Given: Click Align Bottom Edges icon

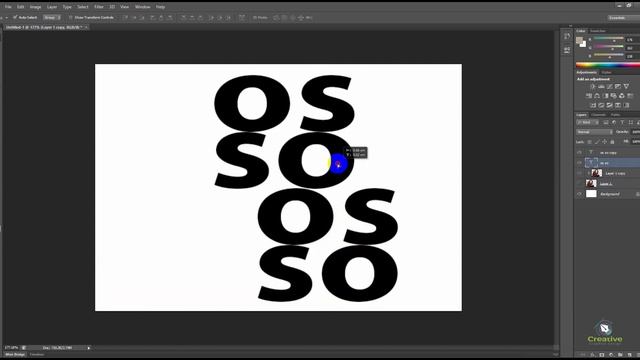Looking at the screenshot, I should [x=142, y=18].
